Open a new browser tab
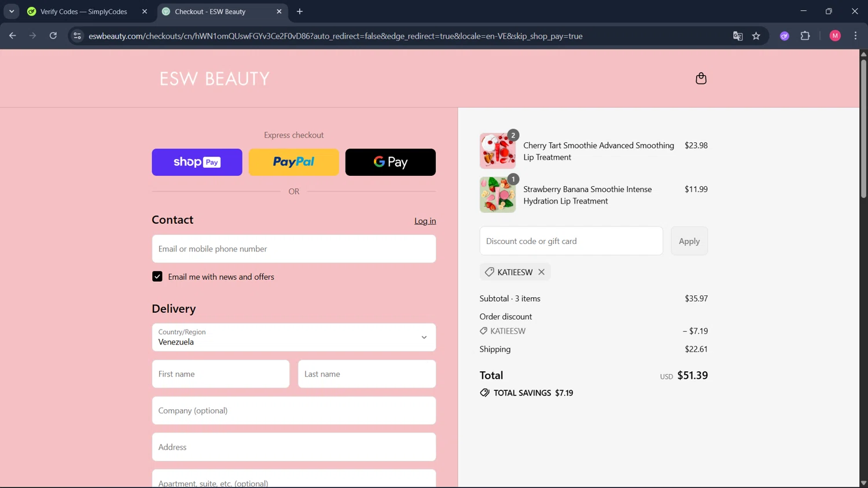868x488 pixels. (x=300, y=12)
